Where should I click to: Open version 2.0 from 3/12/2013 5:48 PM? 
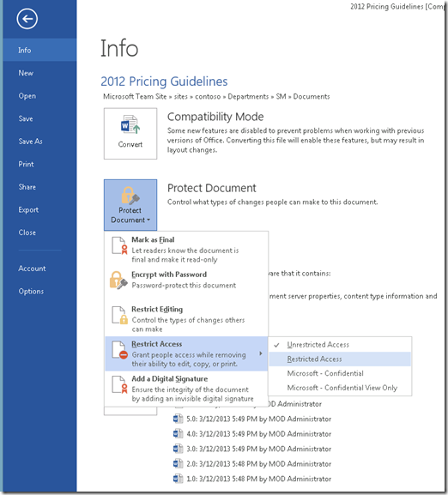pos(259,464)
